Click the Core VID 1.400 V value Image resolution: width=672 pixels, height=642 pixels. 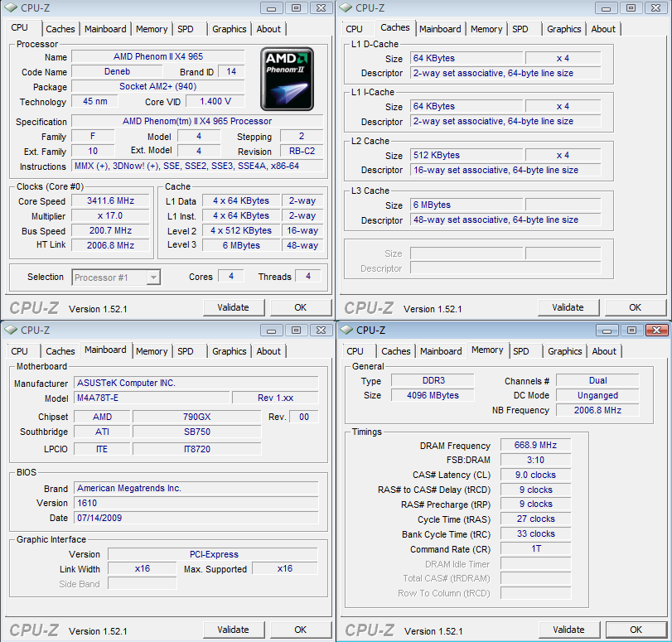click(x=215, y=102)
